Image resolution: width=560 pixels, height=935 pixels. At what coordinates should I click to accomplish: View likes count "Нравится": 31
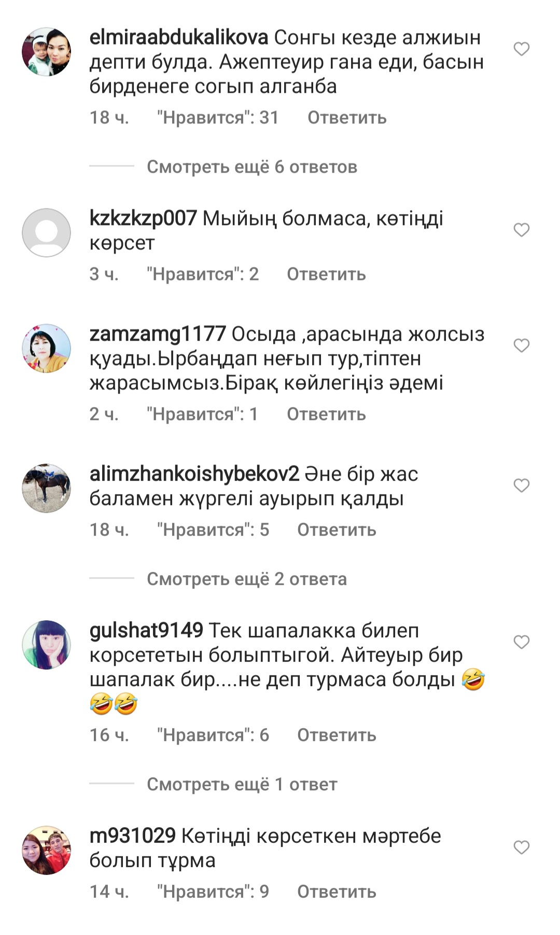click(218, 118)
